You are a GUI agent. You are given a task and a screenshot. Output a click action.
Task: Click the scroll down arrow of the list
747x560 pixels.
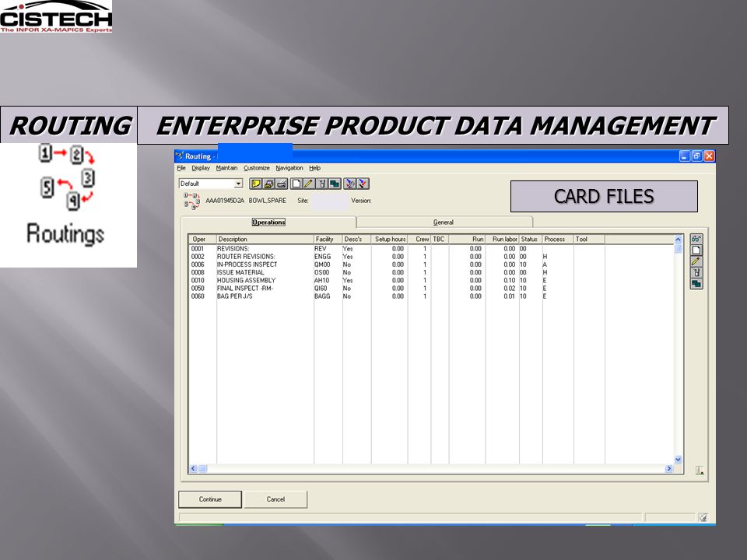[678, 460]
